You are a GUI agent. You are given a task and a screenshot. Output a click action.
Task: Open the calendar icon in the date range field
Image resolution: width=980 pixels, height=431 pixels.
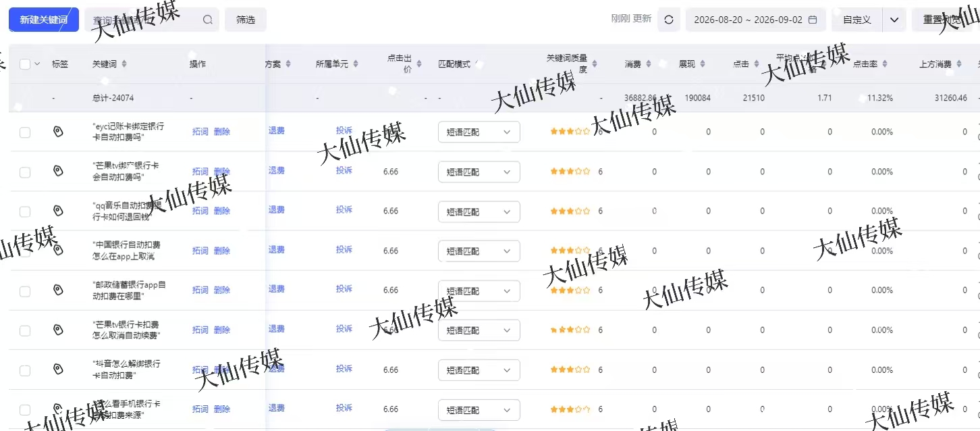click(813, 20)
